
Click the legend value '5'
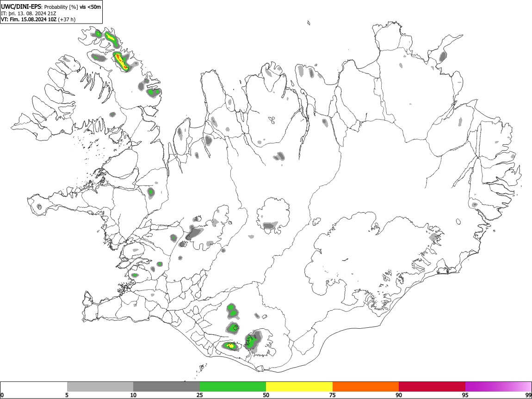coord(67,395)
